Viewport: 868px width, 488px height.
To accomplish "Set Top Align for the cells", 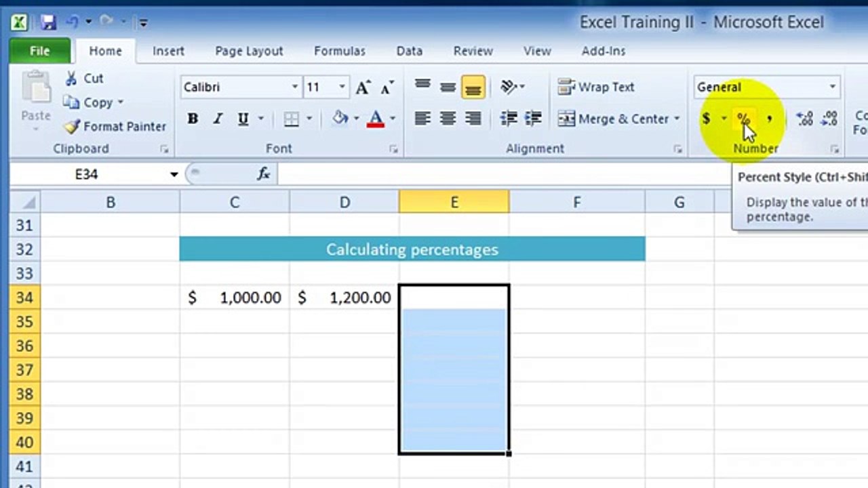I will point(422,87).
